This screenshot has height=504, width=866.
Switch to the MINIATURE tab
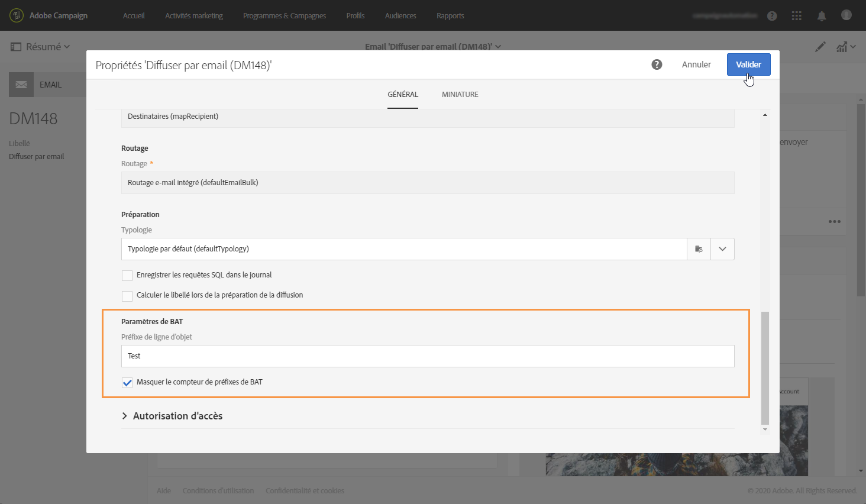460,95
